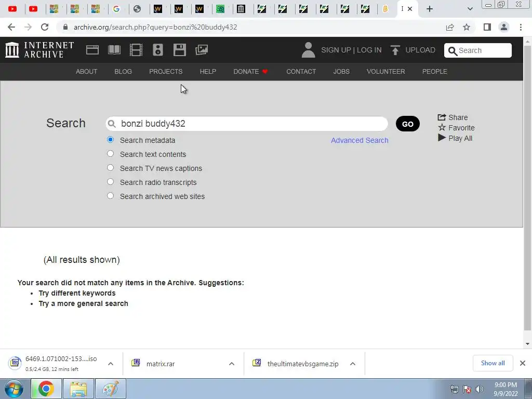Image resolution: width=532 pixels, height=399 pixels.
Task: Bookmark this page with star icon
Action: coord(467,27)
